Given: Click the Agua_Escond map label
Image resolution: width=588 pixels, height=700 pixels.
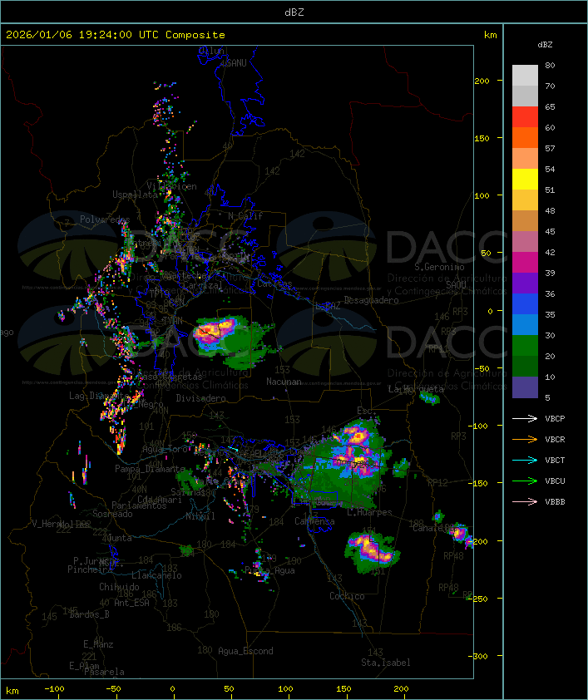Looking at the screenshot, I should click(245, 651).
